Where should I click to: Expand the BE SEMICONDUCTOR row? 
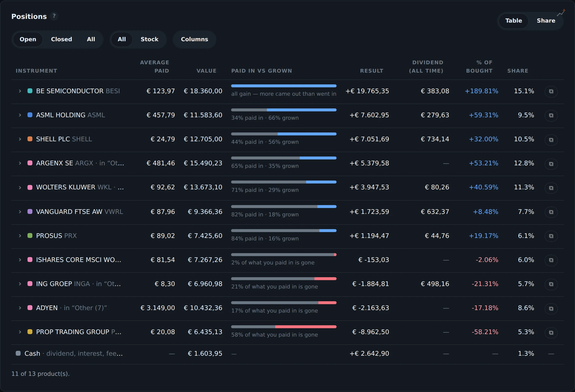click(x=20, y=91)
